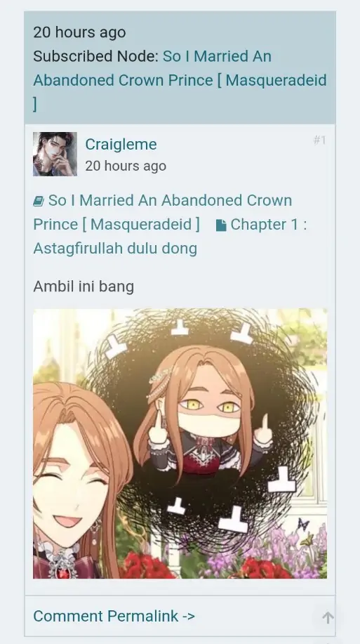This screenshot has height=644, width=360.
Task: Follow the Comment Permalink link
Action: [x=114, y=616]
